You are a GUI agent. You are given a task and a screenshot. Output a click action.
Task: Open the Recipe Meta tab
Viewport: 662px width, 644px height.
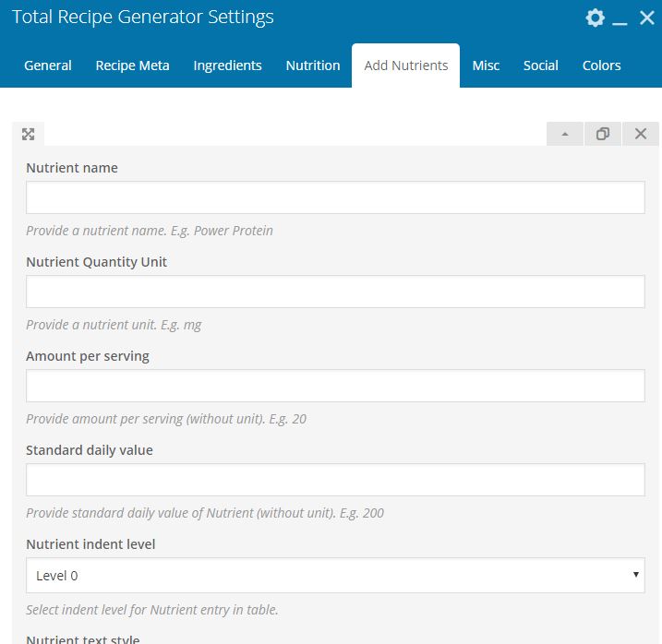[132, 66]
